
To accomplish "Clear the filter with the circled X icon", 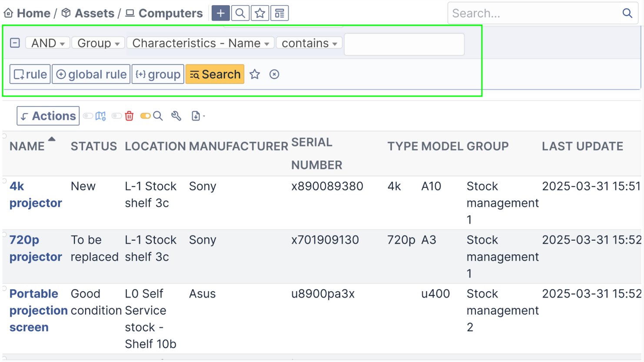I will (274, 74).
